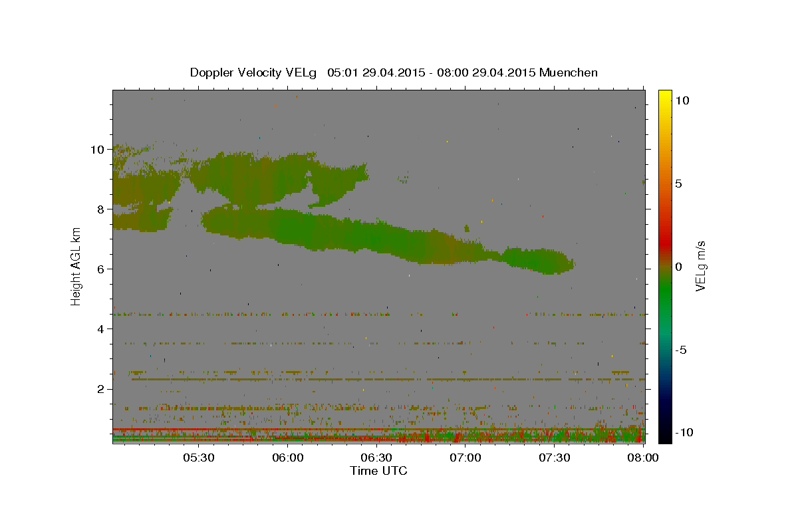The height and width of the screenshot is (532, 798).
Task: Click the small cloud echo near 07:30
Action: pyautogui.click(x=537, y=260)
